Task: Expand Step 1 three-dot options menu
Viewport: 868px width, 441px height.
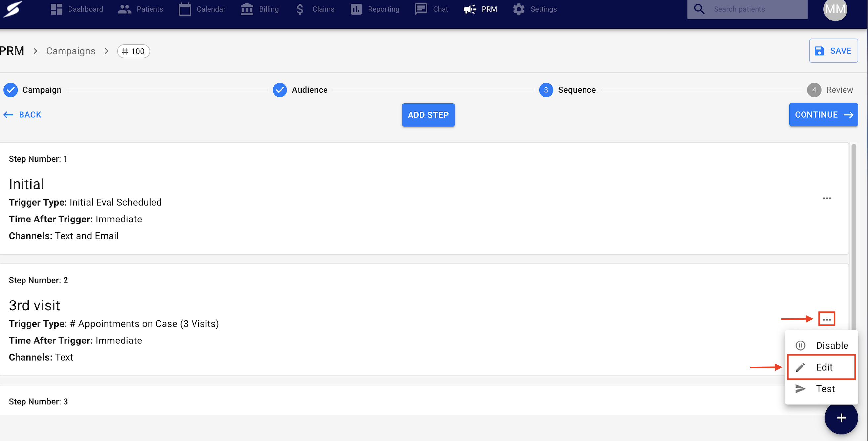Action: pyautogui.click(x=827, y=199)
